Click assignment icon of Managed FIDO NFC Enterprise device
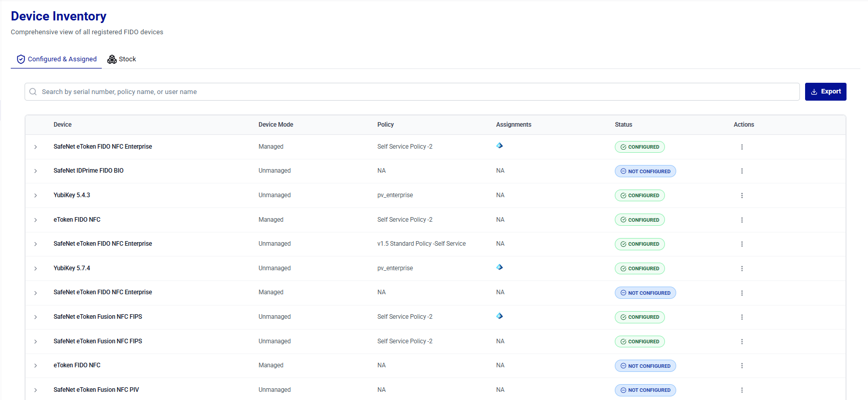 (x=500, y=146)
